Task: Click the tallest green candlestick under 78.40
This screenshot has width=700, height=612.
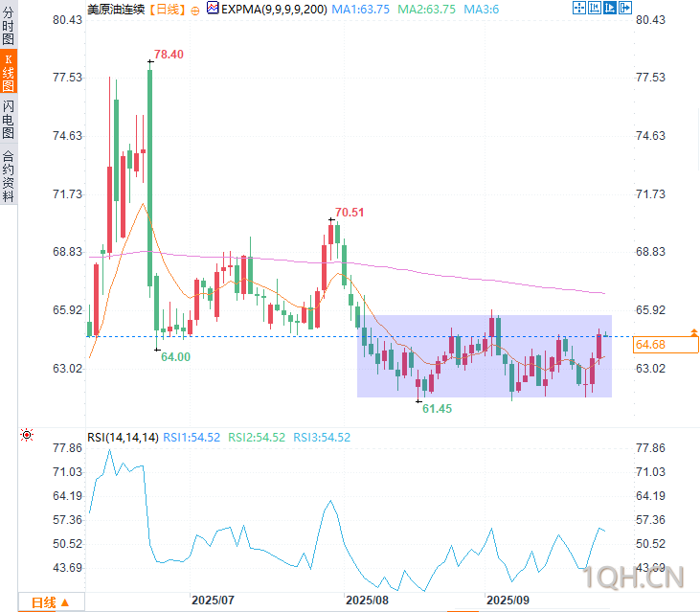Action: (x=150, y=178)
